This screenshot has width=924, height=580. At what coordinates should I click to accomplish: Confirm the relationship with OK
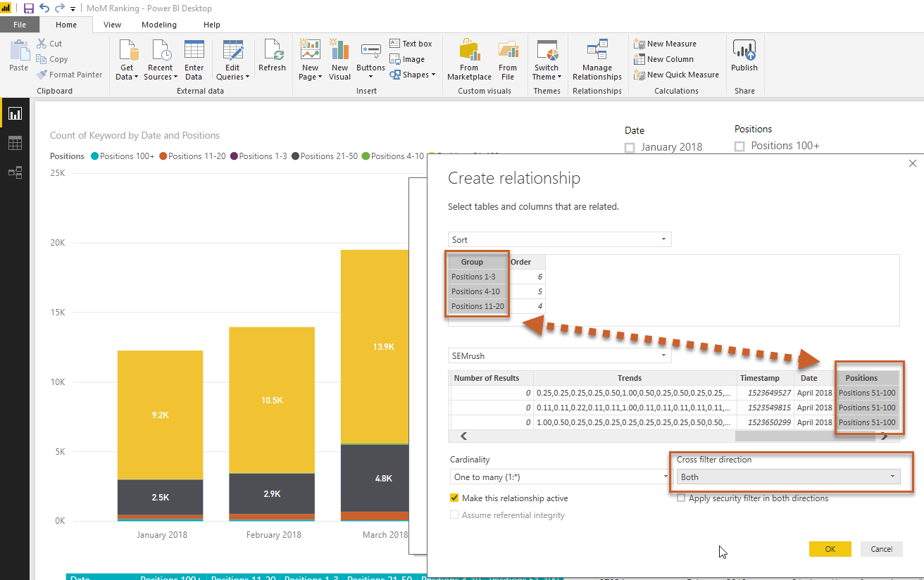click(830, 549)
